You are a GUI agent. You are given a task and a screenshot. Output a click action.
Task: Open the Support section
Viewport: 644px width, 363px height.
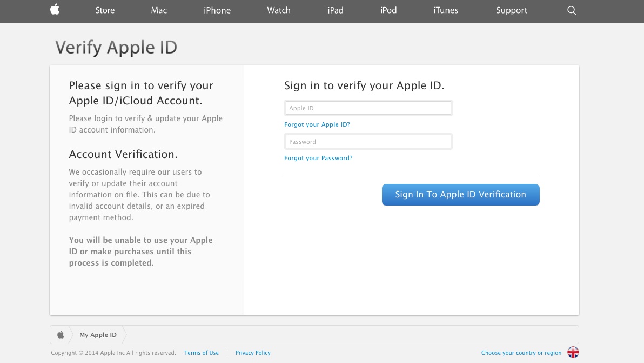coord(511,10)
